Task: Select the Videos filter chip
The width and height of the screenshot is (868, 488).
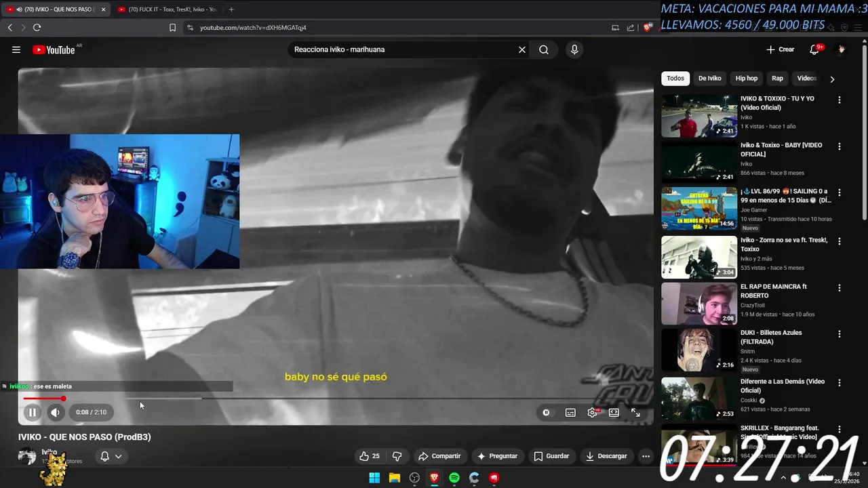Action: 806,78
